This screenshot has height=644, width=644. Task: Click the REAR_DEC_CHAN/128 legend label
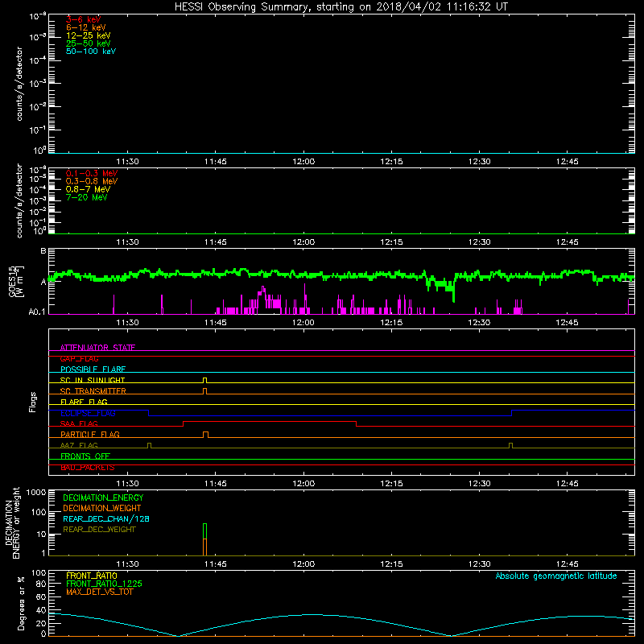tap(106, 518)
